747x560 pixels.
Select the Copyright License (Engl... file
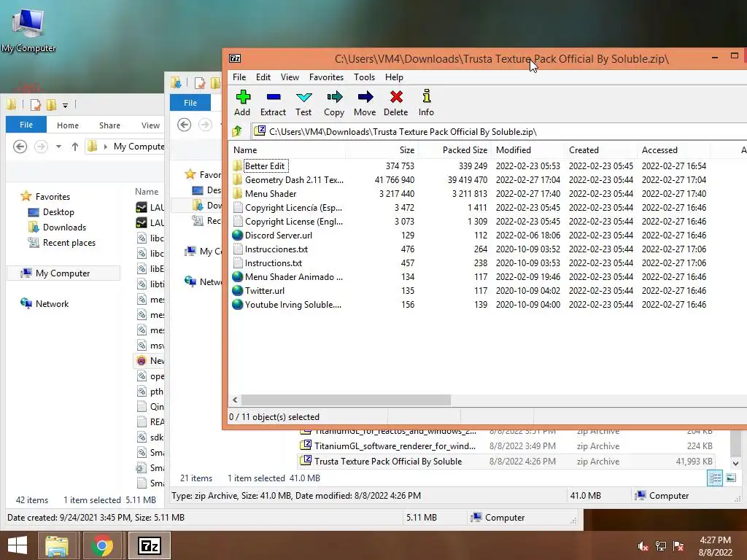[294, 222]
